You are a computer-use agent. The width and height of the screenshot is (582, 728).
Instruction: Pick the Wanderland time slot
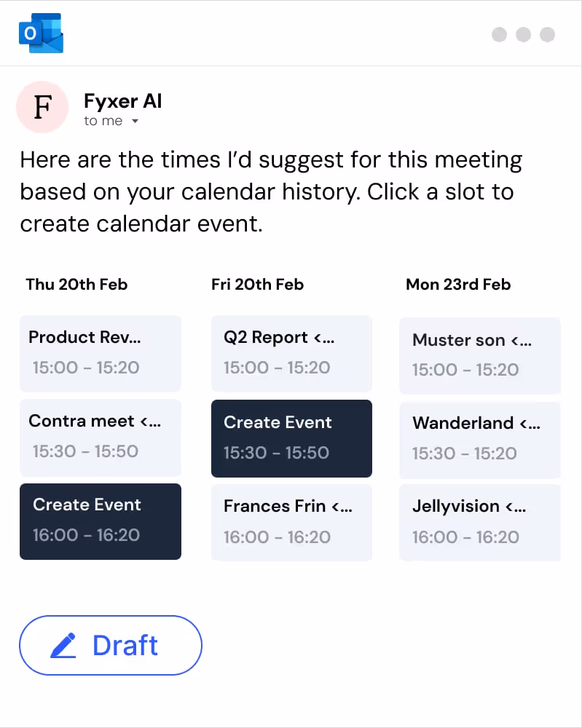479,439
